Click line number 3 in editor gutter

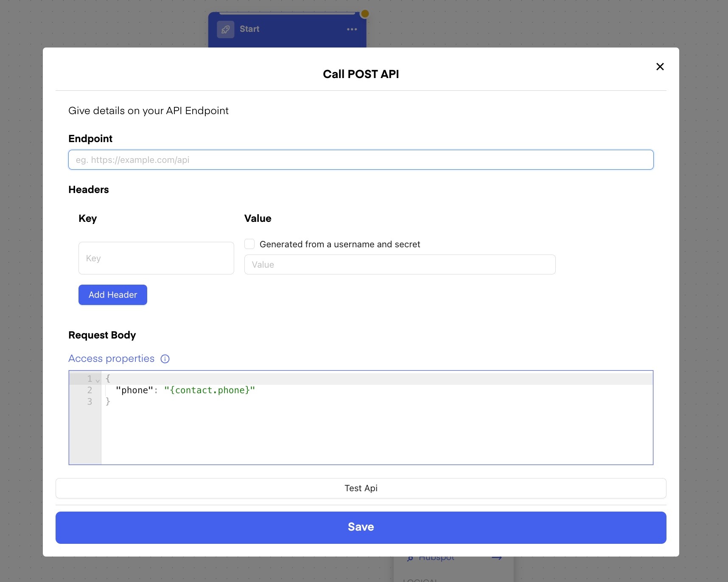point(90,402)
